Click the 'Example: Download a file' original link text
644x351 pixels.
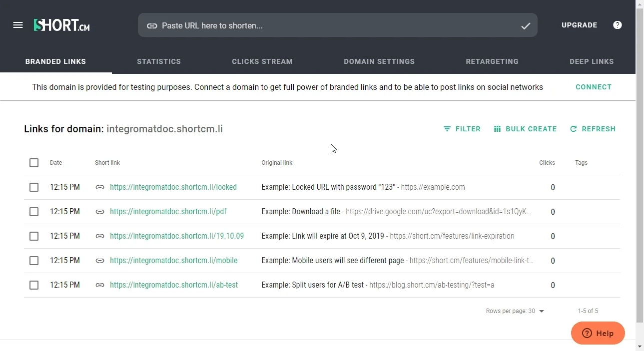[x=301, y=212]
